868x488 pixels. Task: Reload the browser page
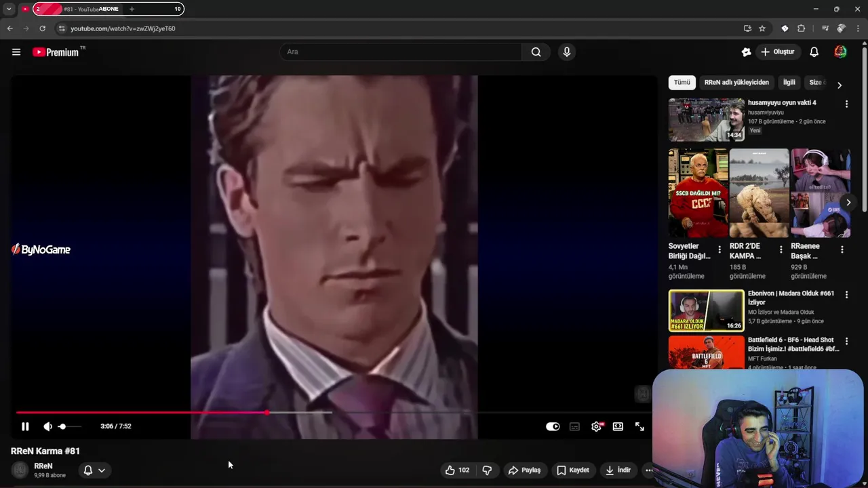42,28
